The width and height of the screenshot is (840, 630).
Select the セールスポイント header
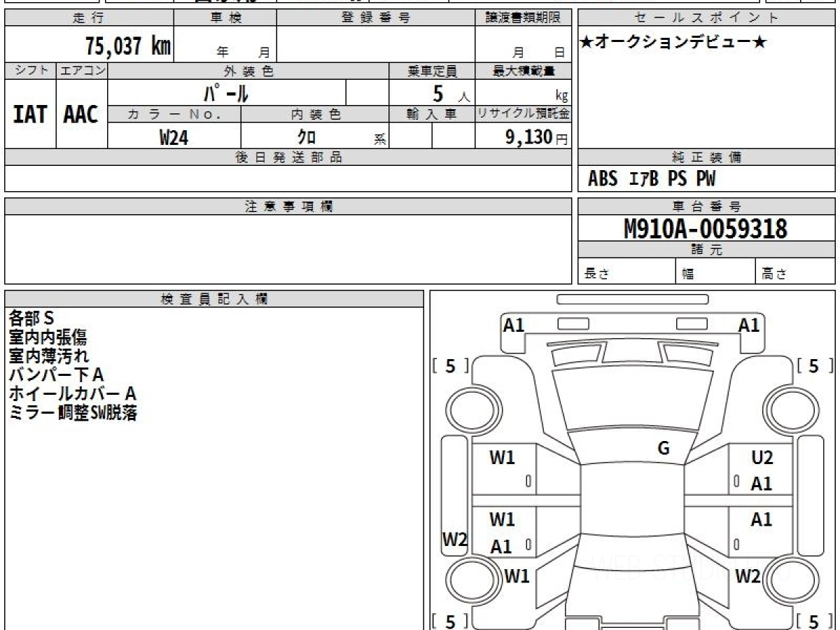click(706, 18)
